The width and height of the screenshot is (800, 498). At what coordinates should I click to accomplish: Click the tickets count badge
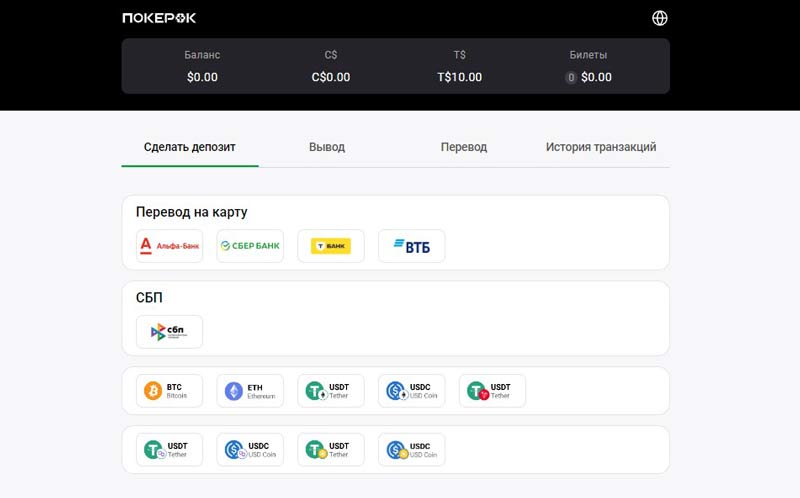[x=571, y=78]
